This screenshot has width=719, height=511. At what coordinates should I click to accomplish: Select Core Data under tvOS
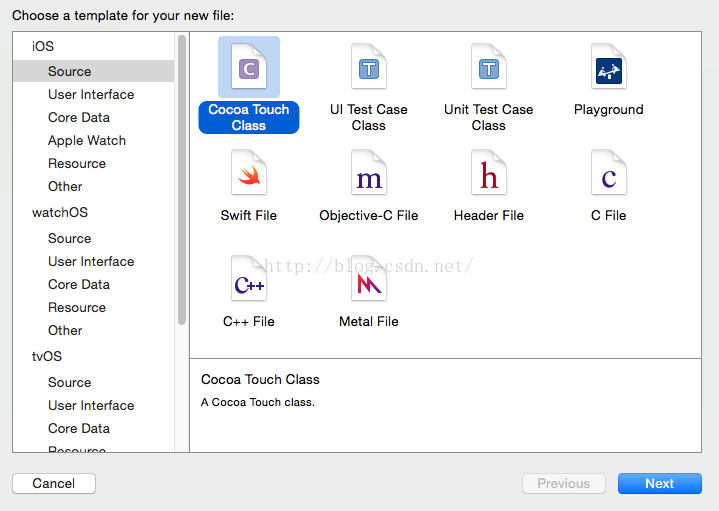(x=79, y=428)
